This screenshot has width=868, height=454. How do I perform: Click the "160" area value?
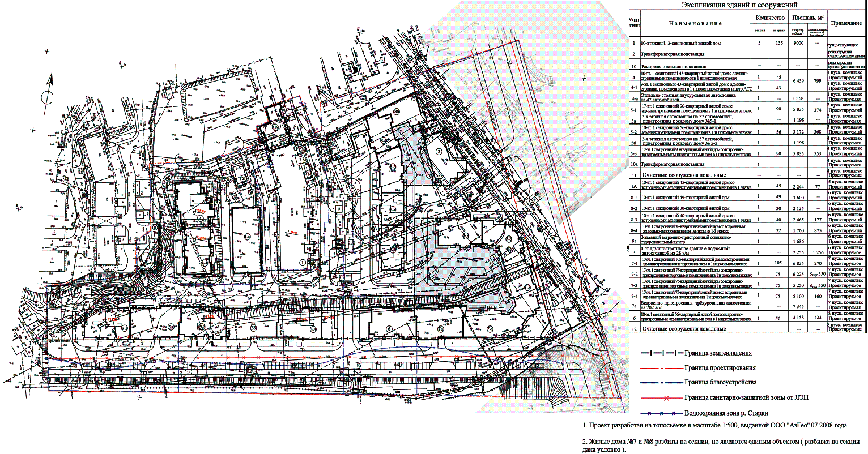817,296
